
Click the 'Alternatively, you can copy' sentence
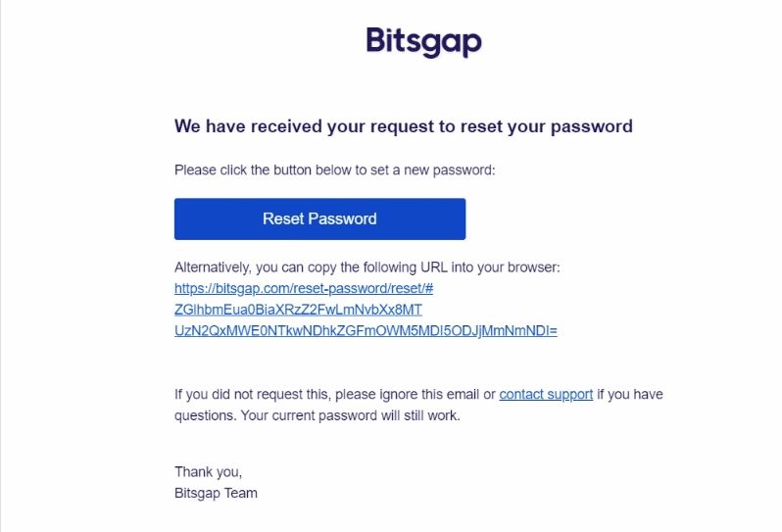[367, 266]
